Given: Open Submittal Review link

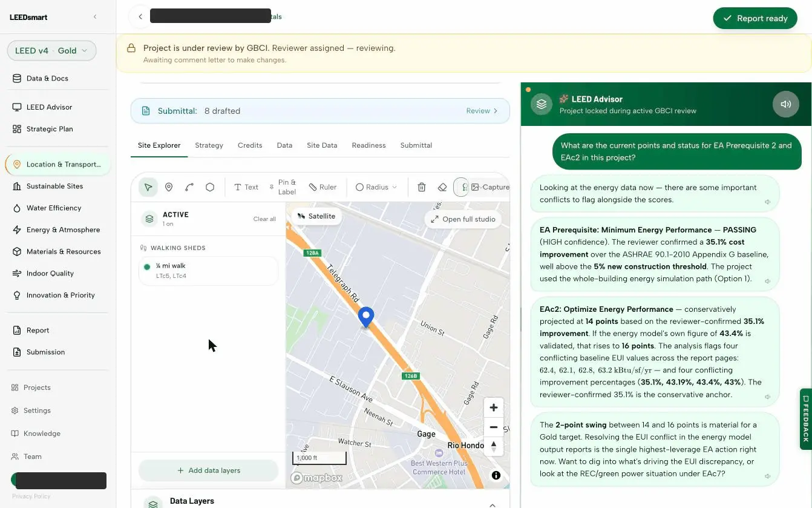Looking at the screenshot, I should click(482, 111).
